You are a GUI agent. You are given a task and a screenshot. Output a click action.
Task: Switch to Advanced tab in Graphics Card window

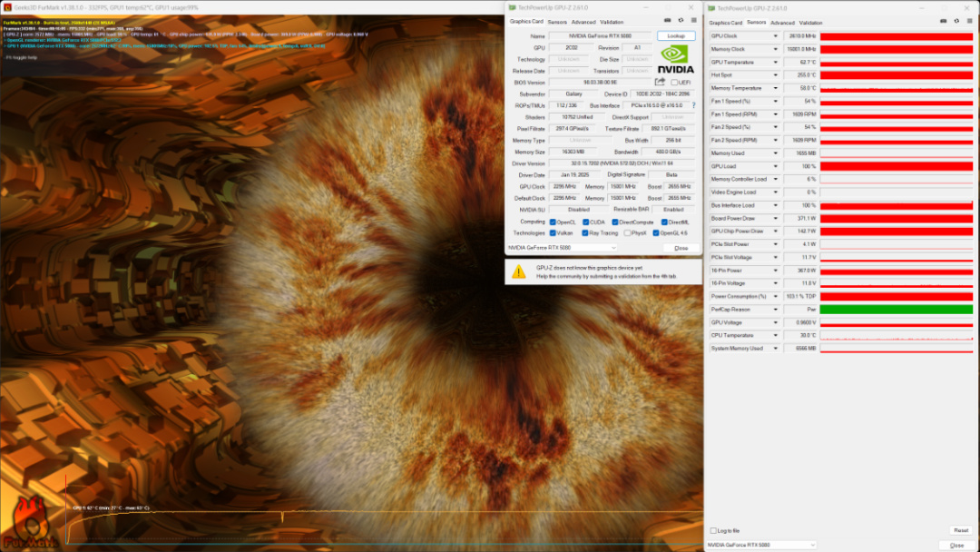pos(583,22)
